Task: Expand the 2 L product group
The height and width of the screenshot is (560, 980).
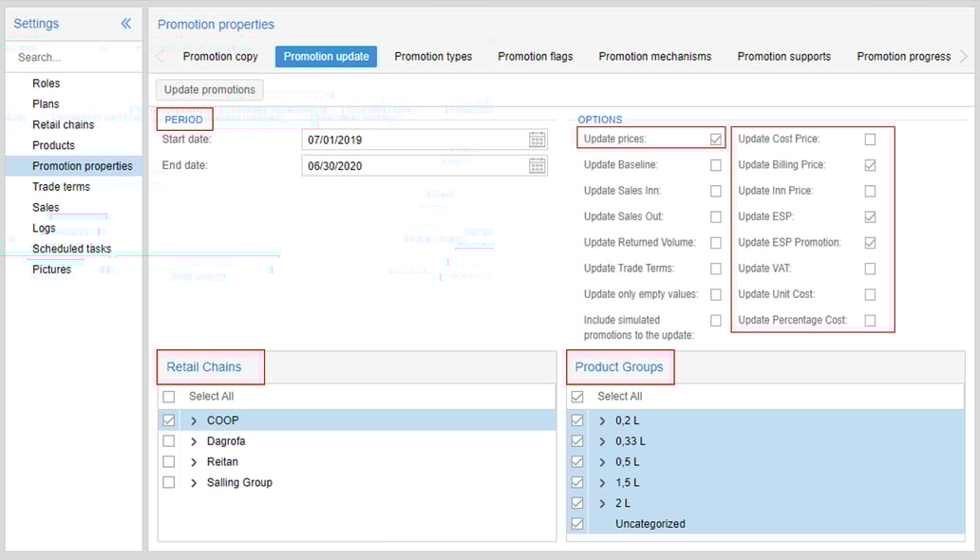Action: coord(602,504)
